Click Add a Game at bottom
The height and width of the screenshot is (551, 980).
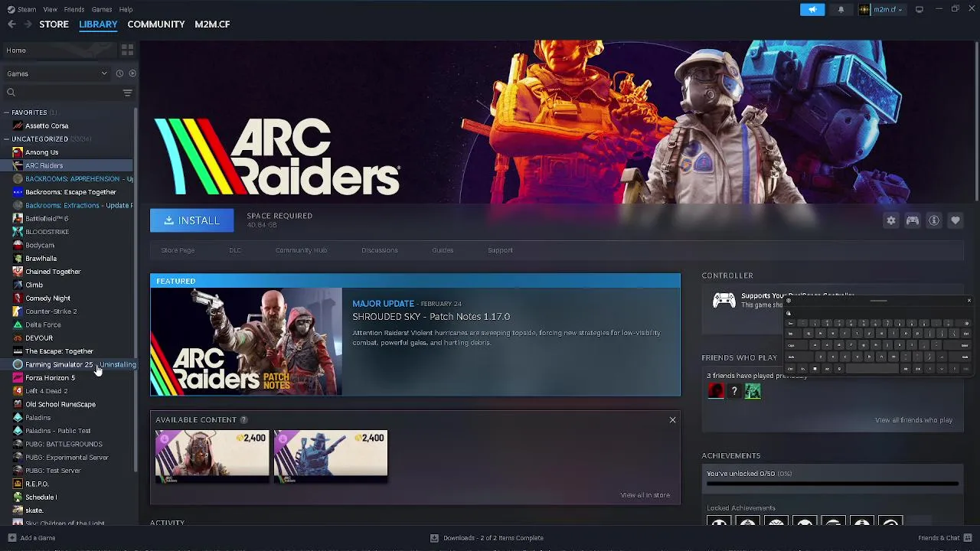point(31,538)
